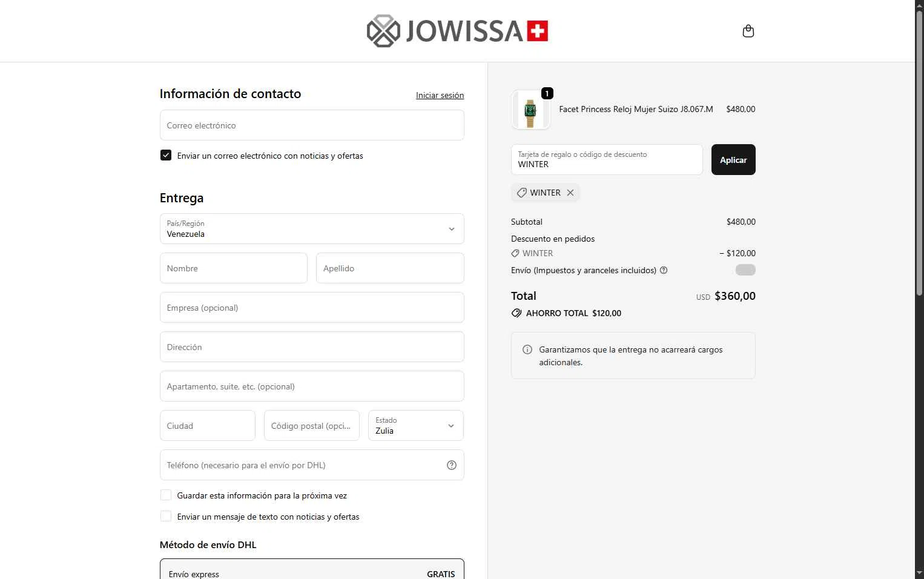Click the info icon in delivery guarantee box
The height and width of the screenshot is (579, 924).
click(x=527, y=349)
